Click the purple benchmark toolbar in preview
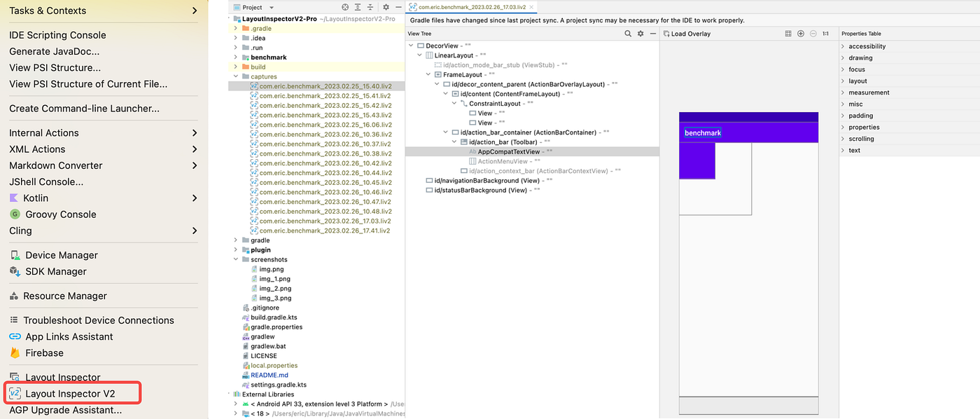980x419 pixels. pyautogui.click(x=748, y=132)
